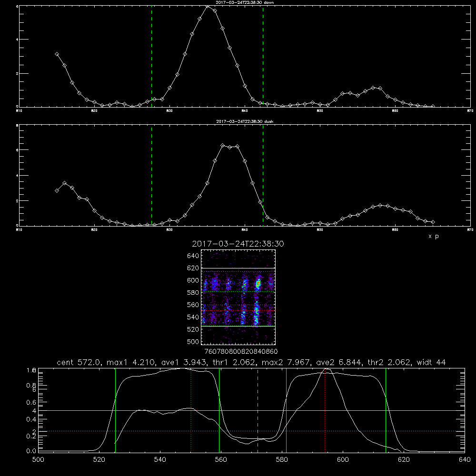
Task: Click the red dotted line near 550 in the bottom plot
Action: (191, 410)
